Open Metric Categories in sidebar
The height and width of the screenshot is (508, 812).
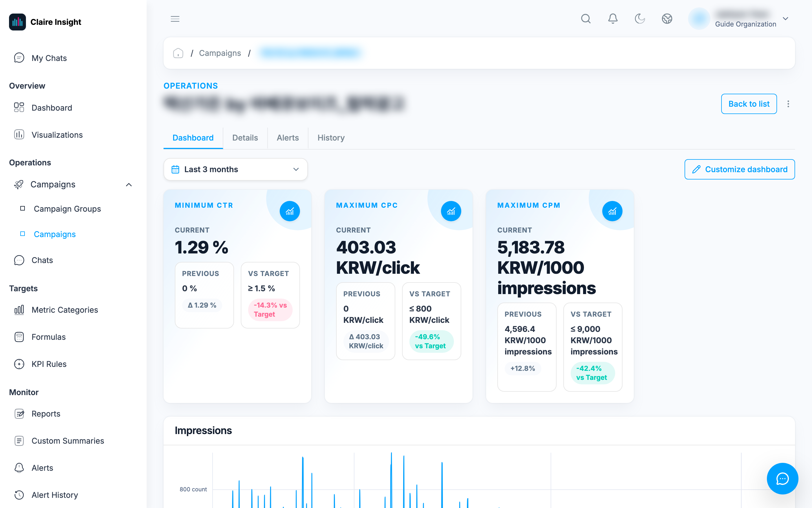click(x=73, y=310)
